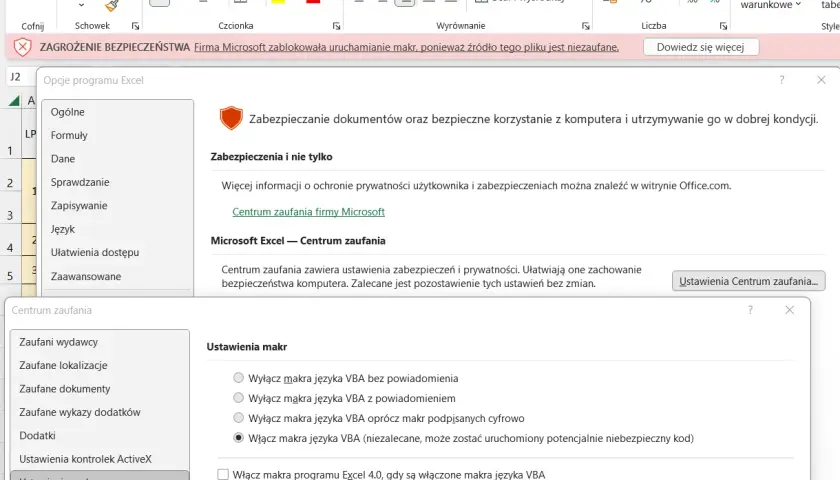Click the select-all corner triangle of worksheet
The height and width of the screenshot is (480, 840).
tap(14, 101)
